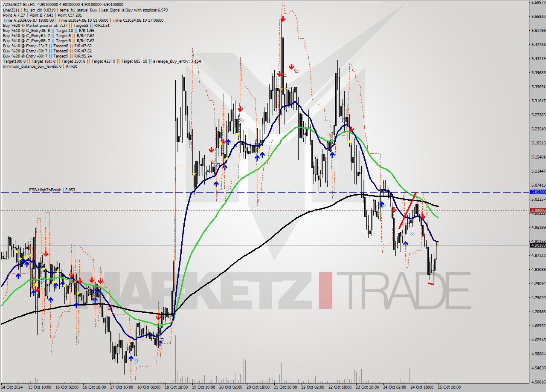Click the yellow dot on the latest candle
The height and width of the screenshot is (392, 546).
point(438,245)
